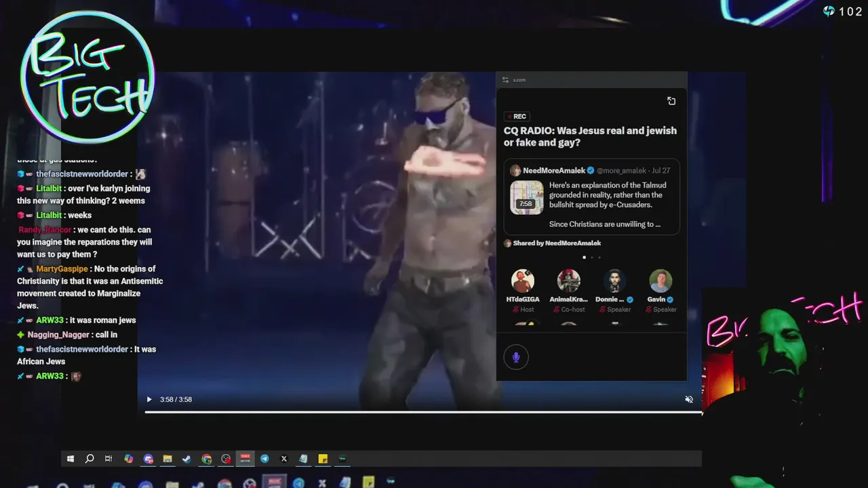
Task: Select the last carousel dot
Action: tap(599, 258)
